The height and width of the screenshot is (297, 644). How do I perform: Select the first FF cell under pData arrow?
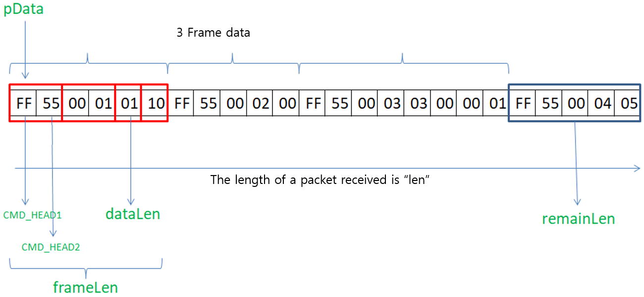[x=24, y=104]
